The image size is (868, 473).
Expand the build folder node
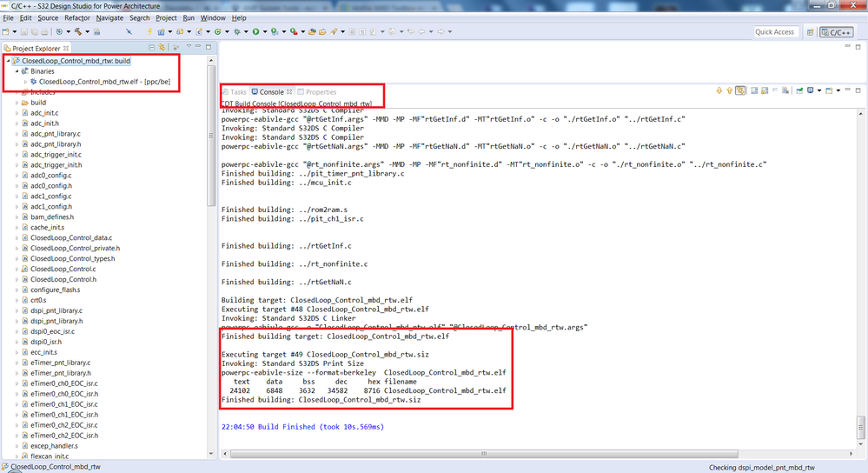point(17,103)
